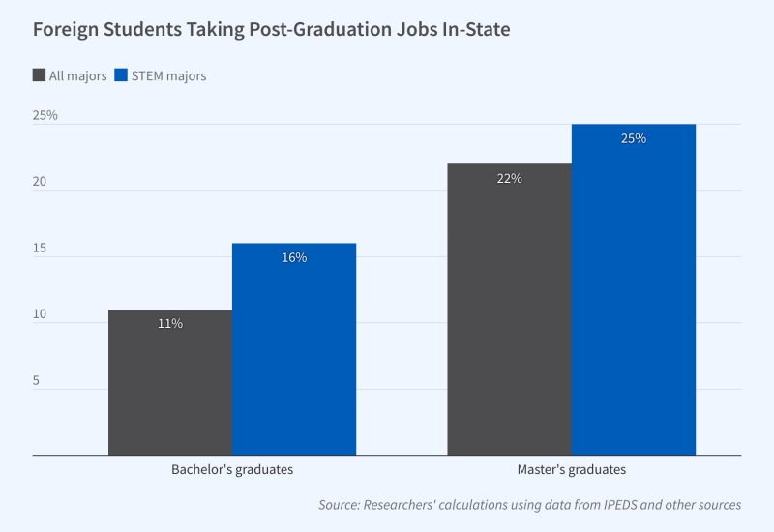Click the blue bar for Bachelor's graduates

[294, 358]
